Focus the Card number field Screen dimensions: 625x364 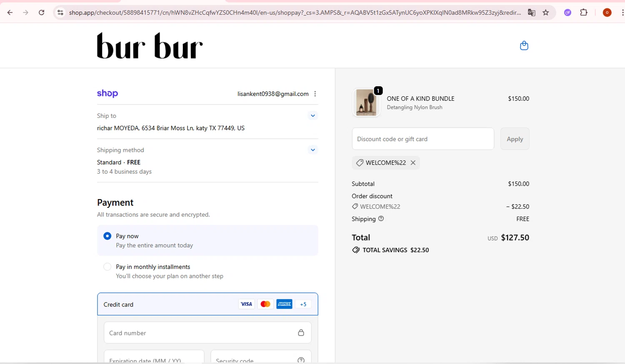[207, 333]
